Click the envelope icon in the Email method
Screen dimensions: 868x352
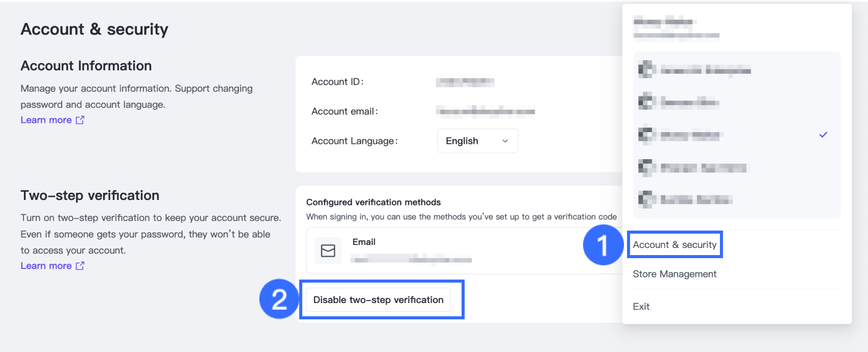[328, 250]
